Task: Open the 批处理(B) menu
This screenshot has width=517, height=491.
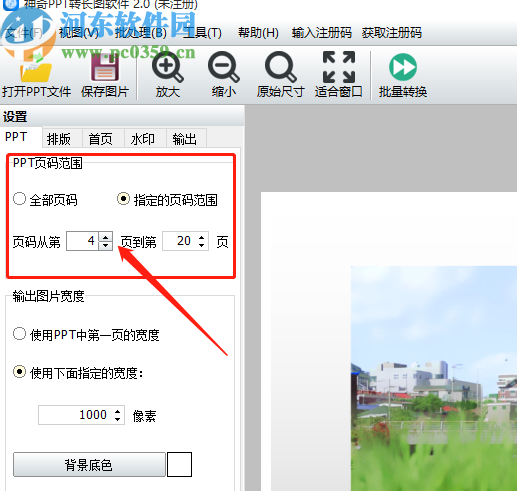Action: click(x=140, y=33)
